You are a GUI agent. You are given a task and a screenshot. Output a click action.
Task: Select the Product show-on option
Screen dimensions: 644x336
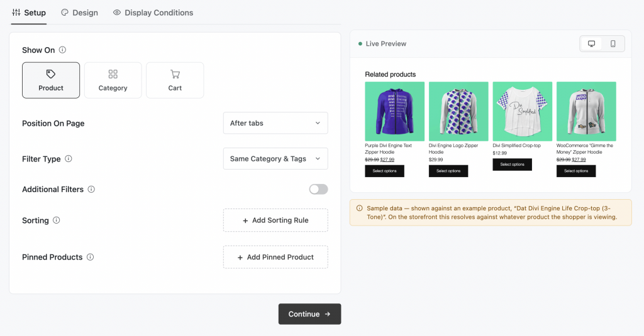click(x=51, y=80)
